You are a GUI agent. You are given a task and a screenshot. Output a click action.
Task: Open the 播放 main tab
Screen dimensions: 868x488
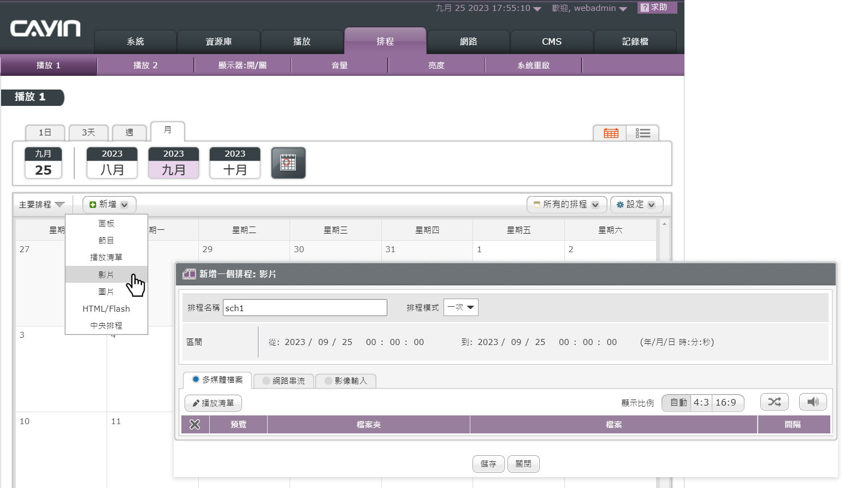pyautogui.click(x=302, y=42)
